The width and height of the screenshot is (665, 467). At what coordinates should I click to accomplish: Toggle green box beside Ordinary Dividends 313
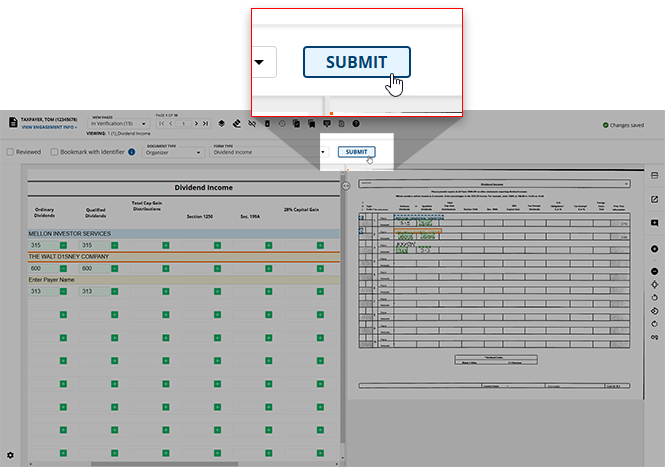point(63,291)
